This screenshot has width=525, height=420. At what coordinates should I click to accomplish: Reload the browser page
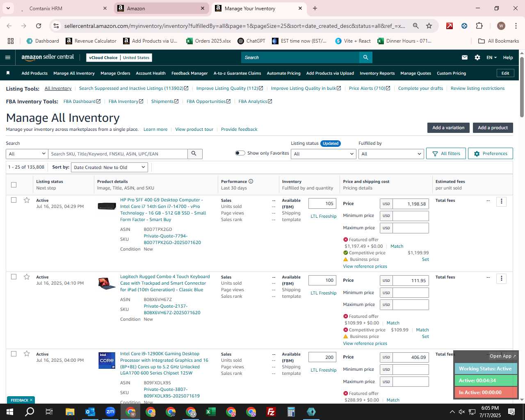pos(39,26)
